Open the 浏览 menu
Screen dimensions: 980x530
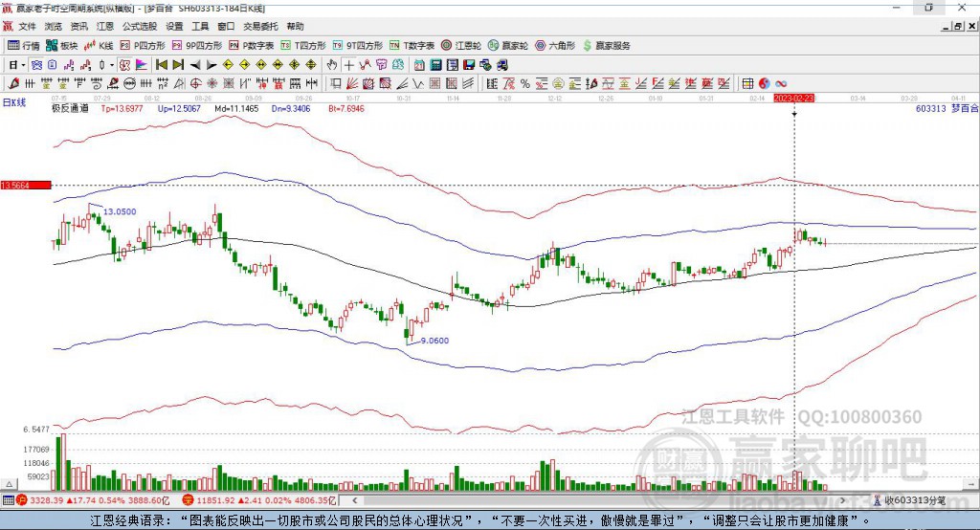point(54,26)
